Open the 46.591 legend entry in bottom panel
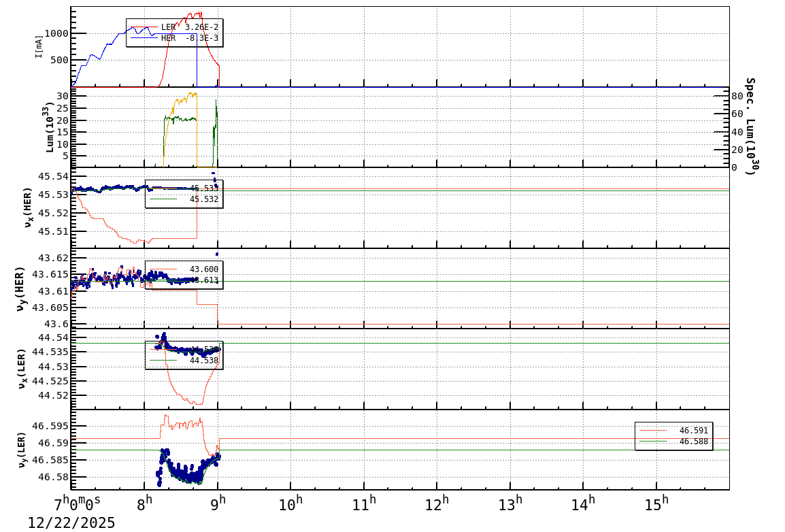The height and width of the screenshot is (532, 785). (692, 430)
